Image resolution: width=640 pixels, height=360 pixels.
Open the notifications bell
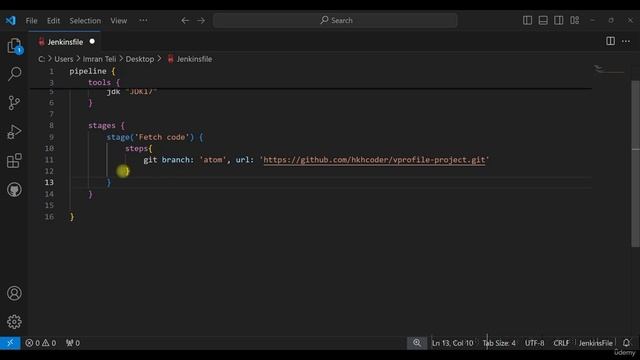click(626, 342)
